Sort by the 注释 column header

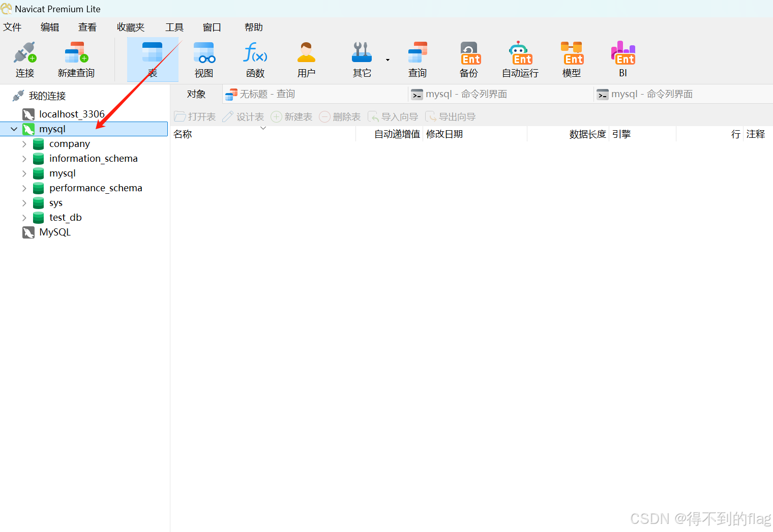[758, 134]
